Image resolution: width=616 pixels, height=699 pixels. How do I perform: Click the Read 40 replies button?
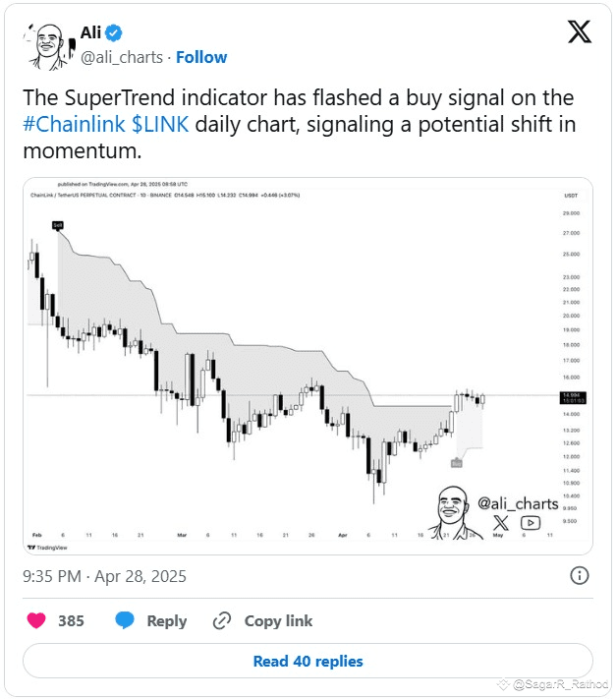tap(308, 661)
